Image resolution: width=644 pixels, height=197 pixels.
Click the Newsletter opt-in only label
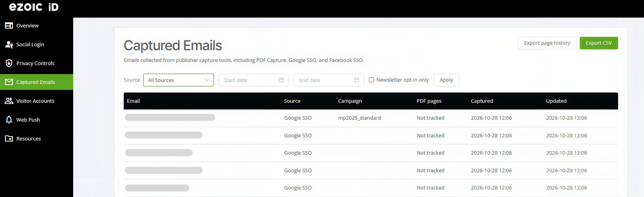coord(402,80)
